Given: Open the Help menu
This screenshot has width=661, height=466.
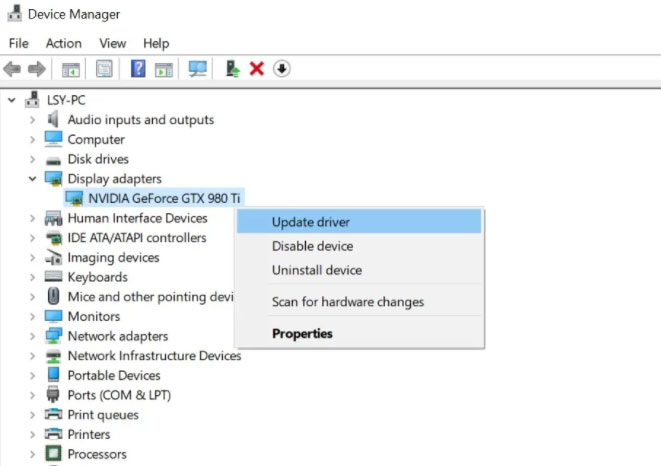Looking at the screenshot, I should [x=156, y=43].
